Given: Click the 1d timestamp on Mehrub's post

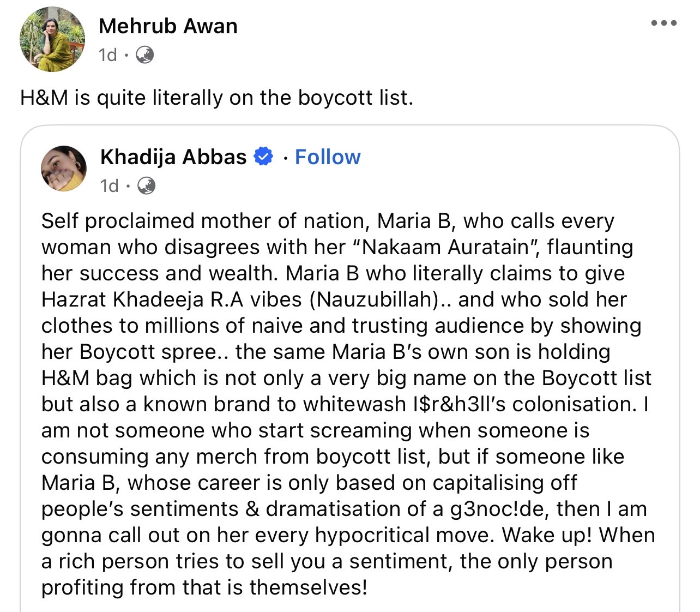Looking at the screenshot, I should (x=108, y=55).
